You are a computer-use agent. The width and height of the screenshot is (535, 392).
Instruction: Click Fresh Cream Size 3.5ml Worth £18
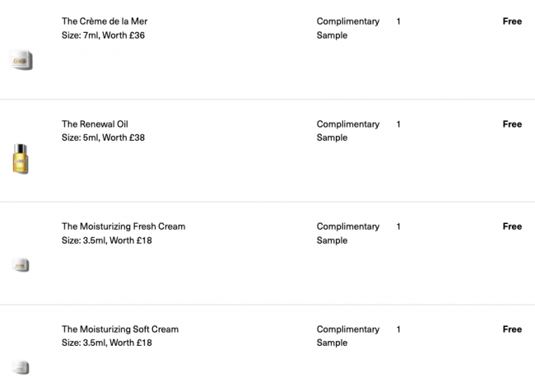(x=107, y=240)
